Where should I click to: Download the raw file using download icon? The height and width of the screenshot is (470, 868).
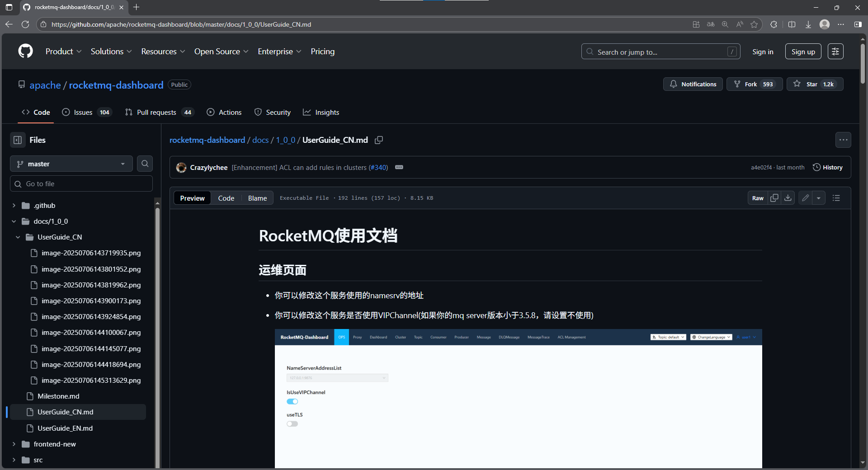point(788,198)
